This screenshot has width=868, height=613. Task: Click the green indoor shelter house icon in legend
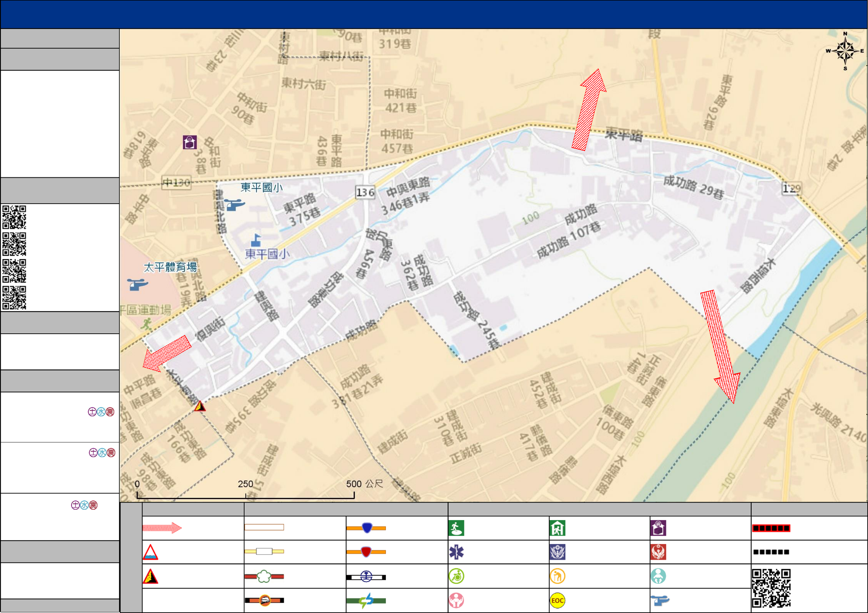coord(558,528)
